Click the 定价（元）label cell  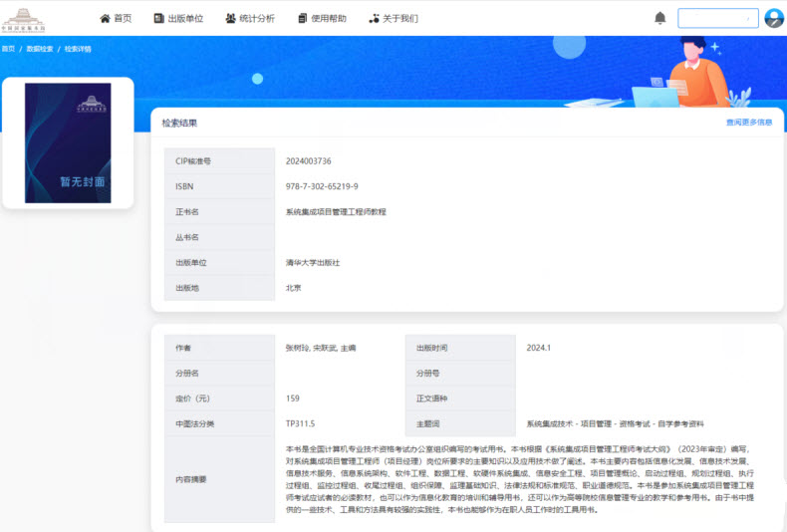click(219, 398)
